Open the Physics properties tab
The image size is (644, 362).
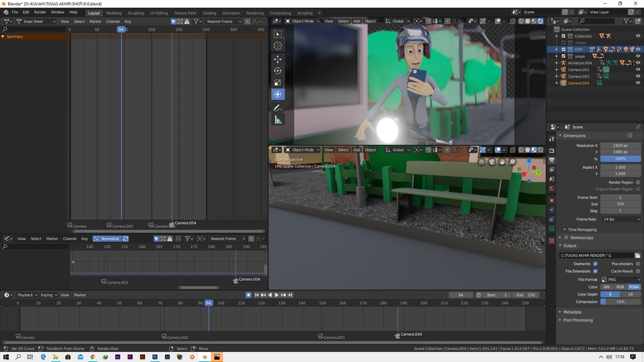(x=551, y=210)
